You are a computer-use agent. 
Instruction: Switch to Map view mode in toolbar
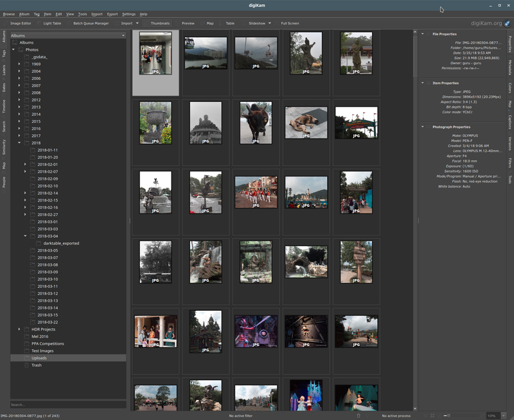pos(207,23)
